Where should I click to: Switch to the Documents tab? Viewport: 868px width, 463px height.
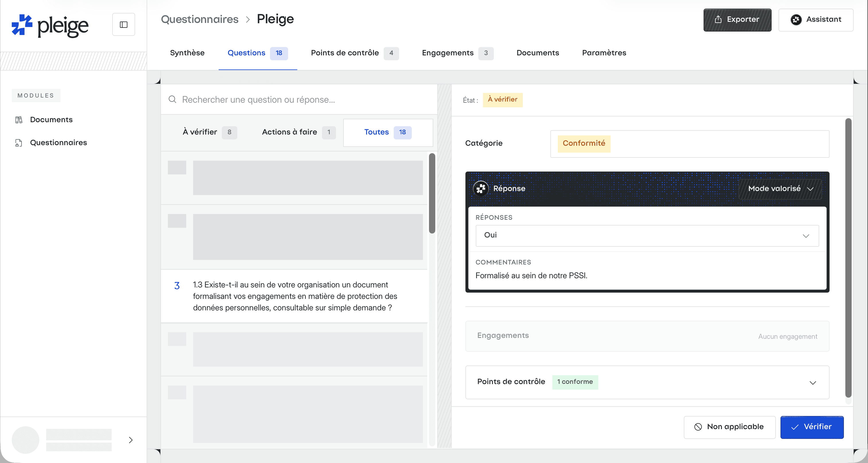click(x=537, y=53)
